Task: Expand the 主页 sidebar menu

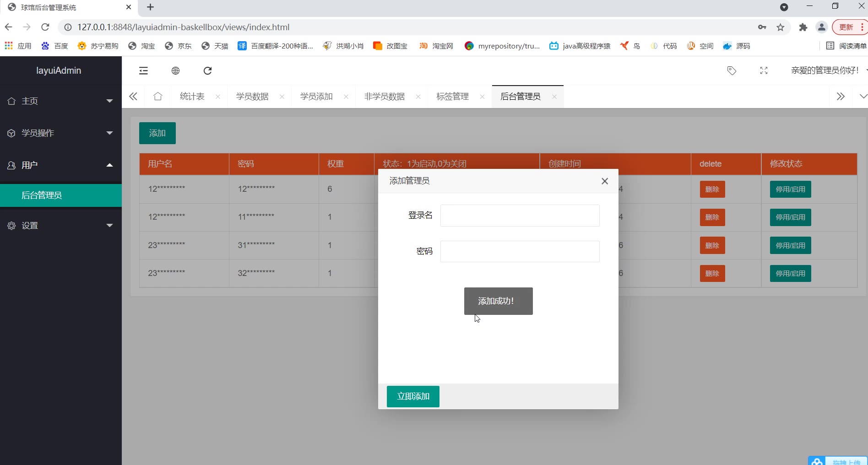Action: tap(60, 101)
